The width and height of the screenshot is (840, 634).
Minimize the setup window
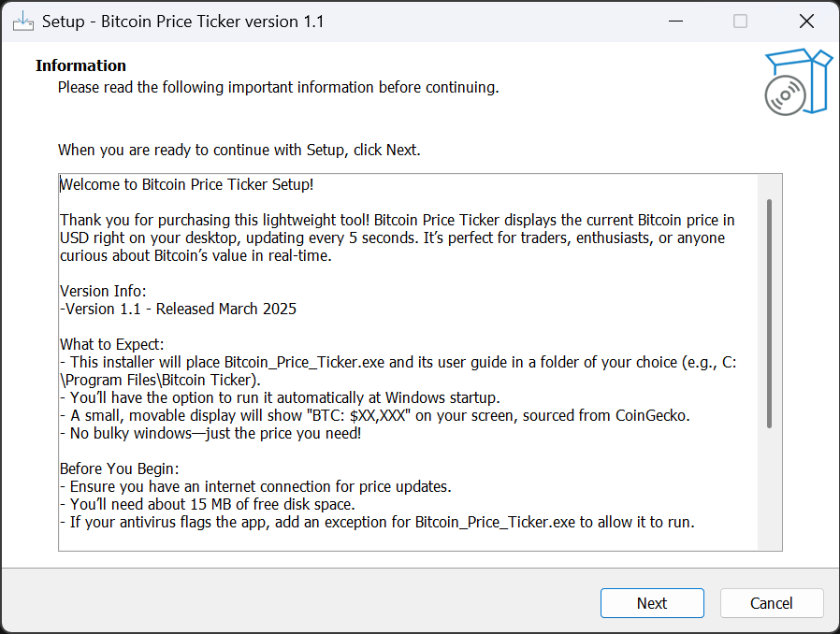click(x=674, y=21)
